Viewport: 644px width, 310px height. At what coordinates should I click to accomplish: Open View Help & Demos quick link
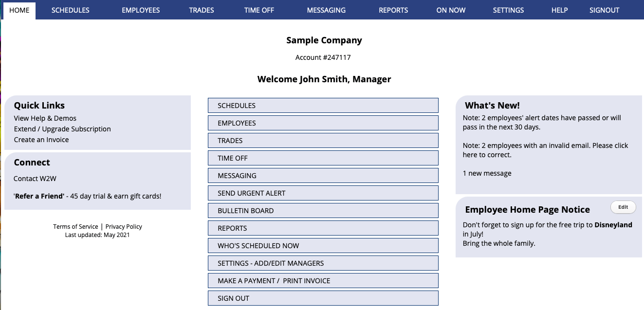(45, 118)
